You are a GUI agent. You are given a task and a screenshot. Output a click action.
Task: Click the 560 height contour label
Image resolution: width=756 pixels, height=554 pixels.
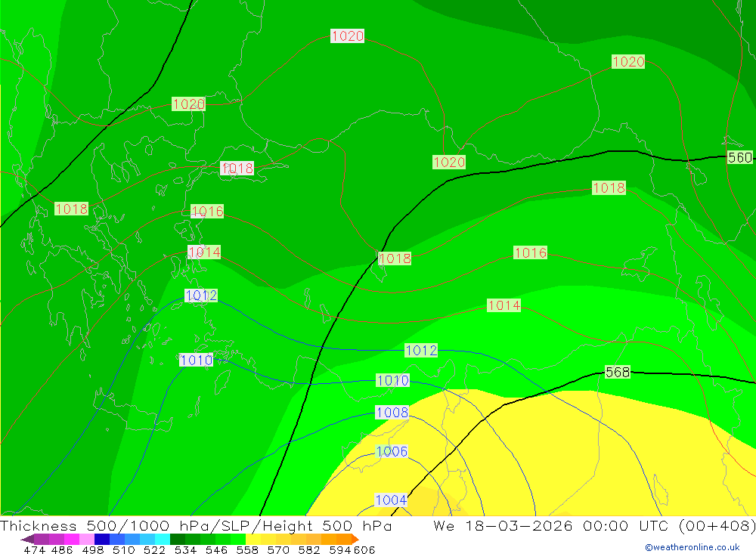pyautogui.click(x=739, y=158)
